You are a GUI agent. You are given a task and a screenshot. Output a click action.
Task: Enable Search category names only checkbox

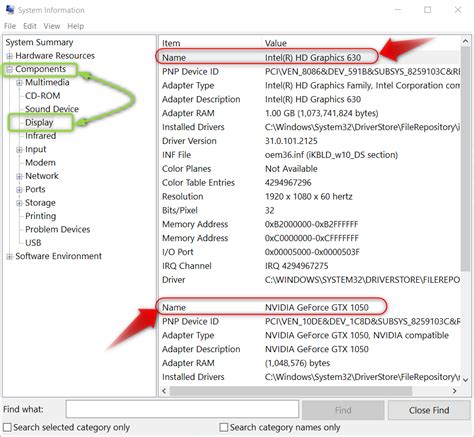point(224,427)
